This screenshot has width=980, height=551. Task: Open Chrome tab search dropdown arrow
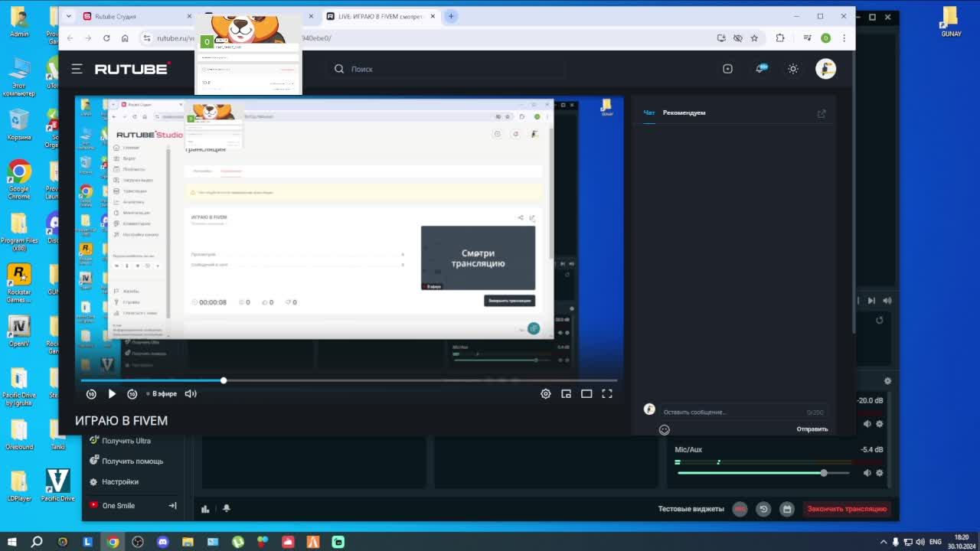(x=69, y=16)
